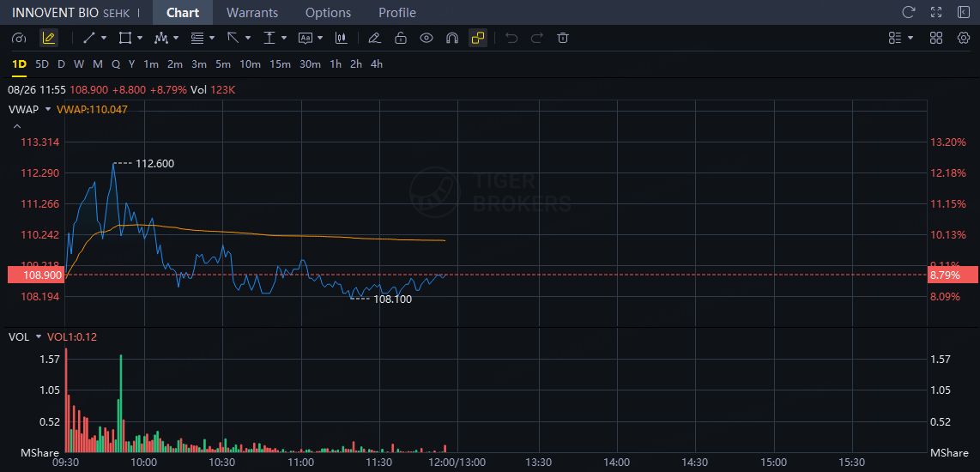Open the Options tab

[328, 13]
